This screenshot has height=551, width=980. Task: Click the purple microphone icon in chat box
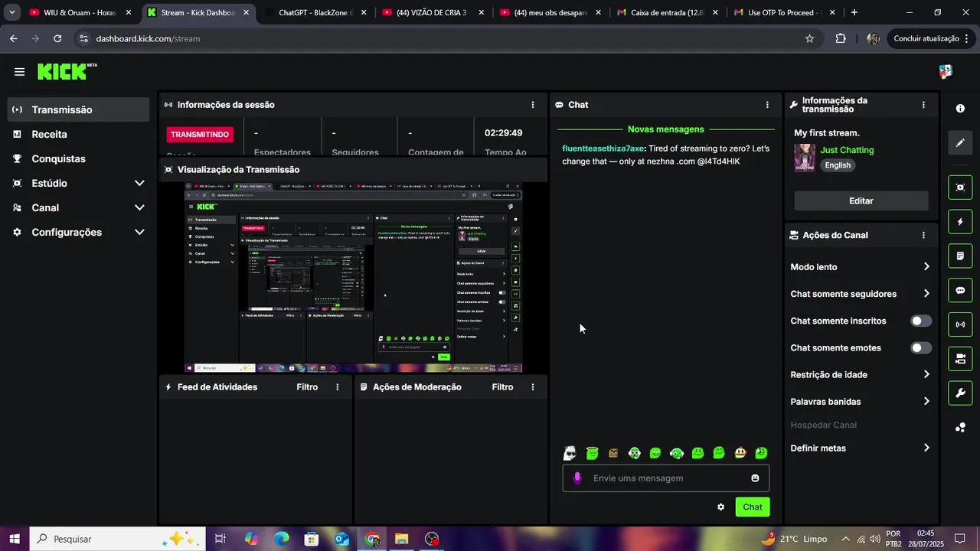(x=577, y=478)
